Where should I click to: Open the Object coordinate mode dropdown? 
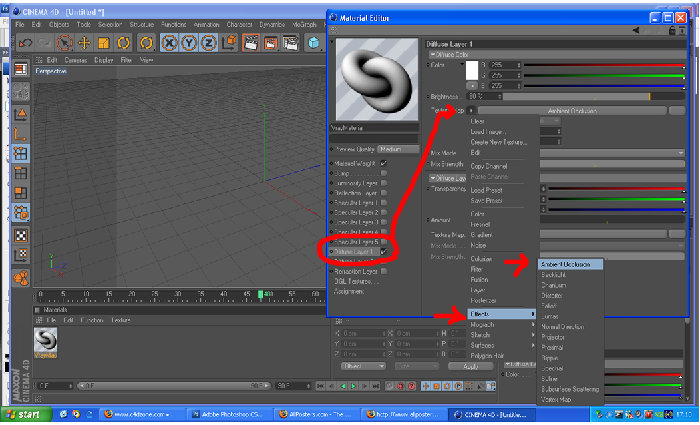(363, 366)
